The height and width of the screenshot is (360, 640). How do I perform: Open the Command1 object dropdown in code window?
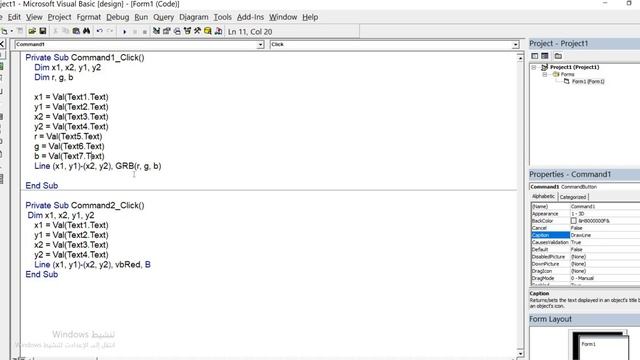(x=260, y=44)
